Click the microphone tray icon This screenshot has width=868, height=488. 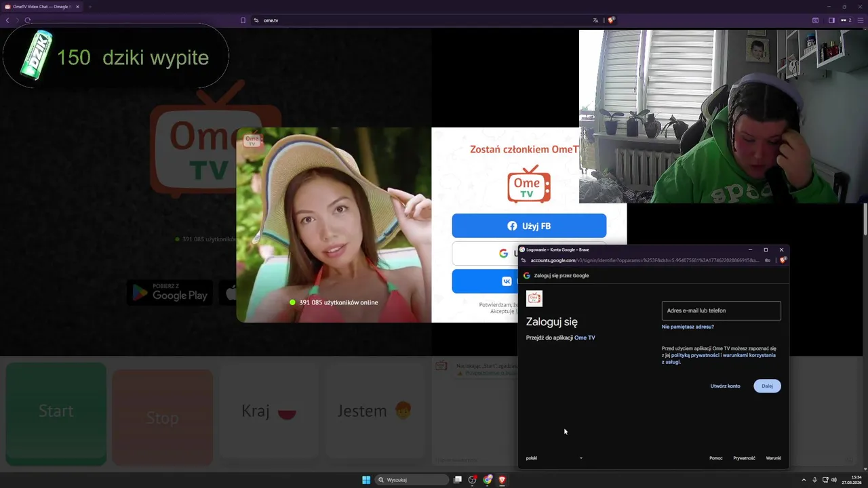814,480
